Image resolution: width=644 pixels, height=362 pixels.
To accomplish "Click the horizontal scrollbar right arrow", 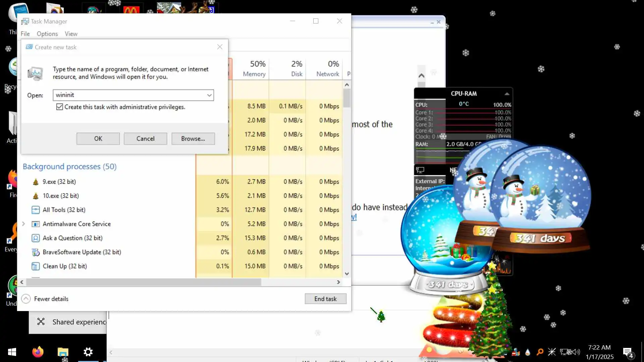I will (338, 282).
